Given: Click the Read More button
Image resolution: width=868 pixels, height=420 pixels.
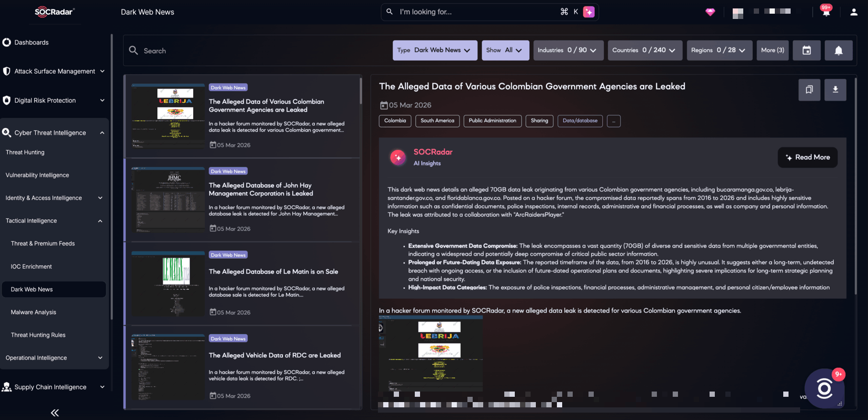Looking at the screenshot, I should tap(807, 157).
